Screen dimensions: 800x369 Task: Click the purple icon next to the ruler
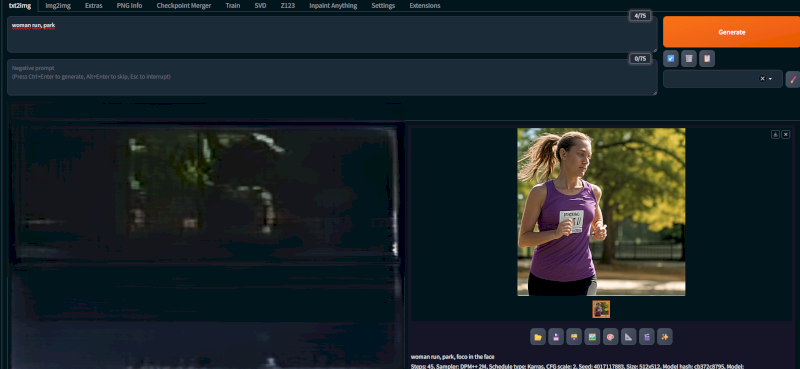[646, 337]
